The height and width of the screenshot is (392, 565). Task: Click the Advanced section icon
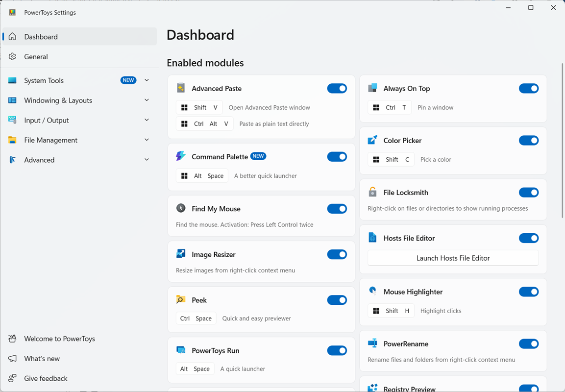tap(12, 160)
